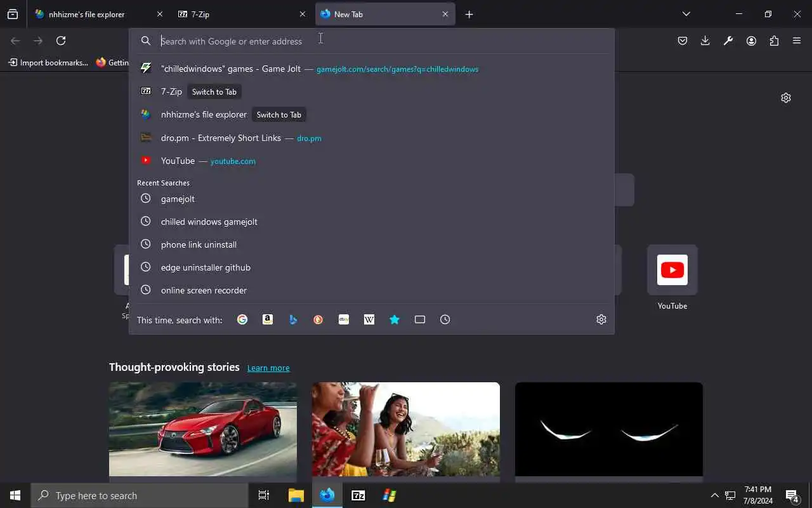This screenshot has height=508, width=812.
Task: Open dro.pm Extremely Short Links suggestion
Action: click(x=372, y=138)
